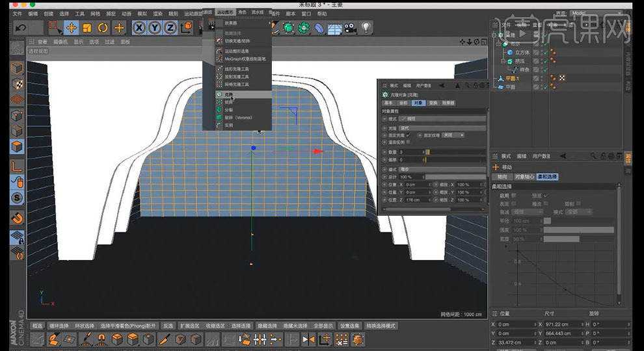Activate the Scale tool icon
644x351 pixels.
pos(87,28)
